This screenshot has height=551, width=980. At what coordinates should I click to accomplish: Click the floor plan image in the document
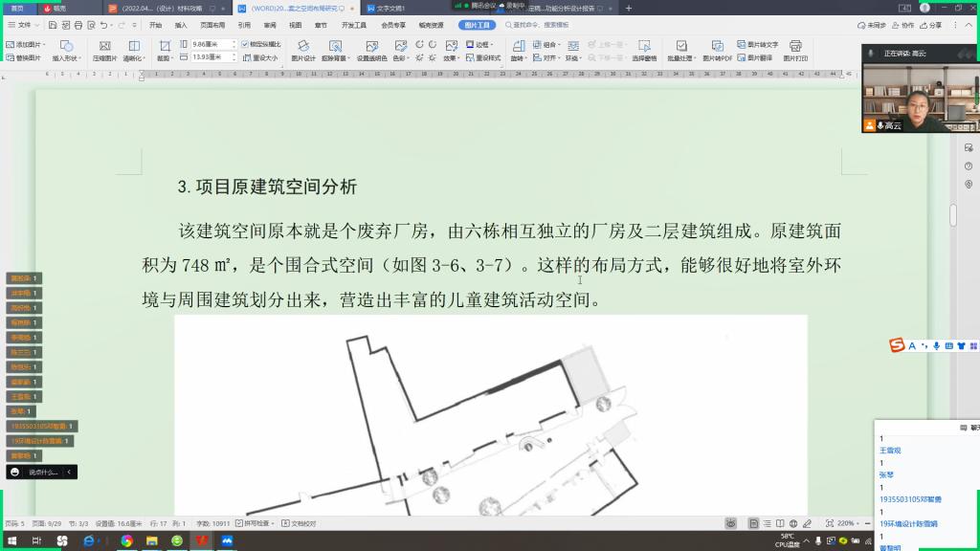491,415
